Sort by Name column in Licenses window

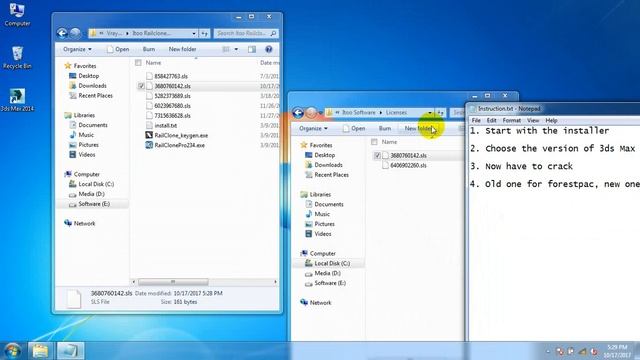[x=389, y=142]
